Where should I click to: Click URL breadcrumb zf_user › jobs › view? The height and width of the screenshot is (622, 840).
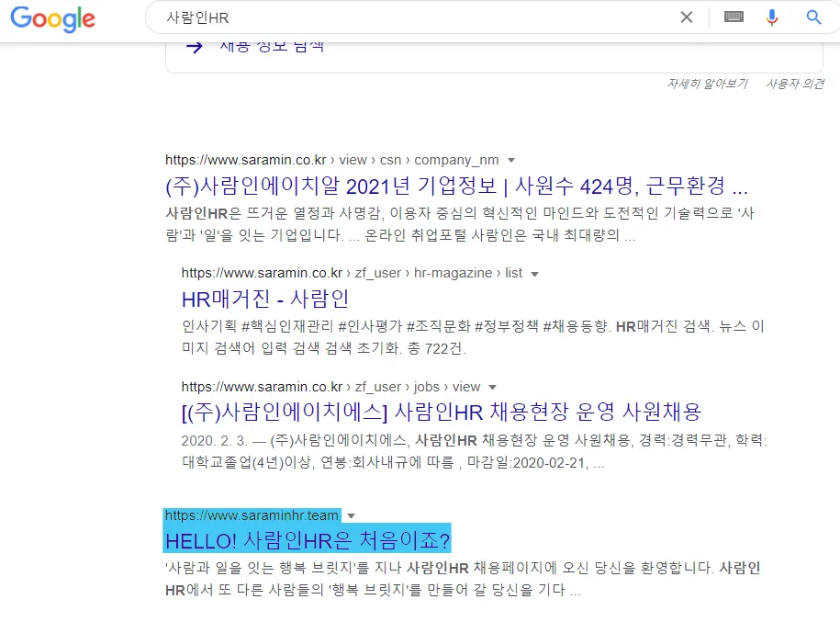coord(330,387)
